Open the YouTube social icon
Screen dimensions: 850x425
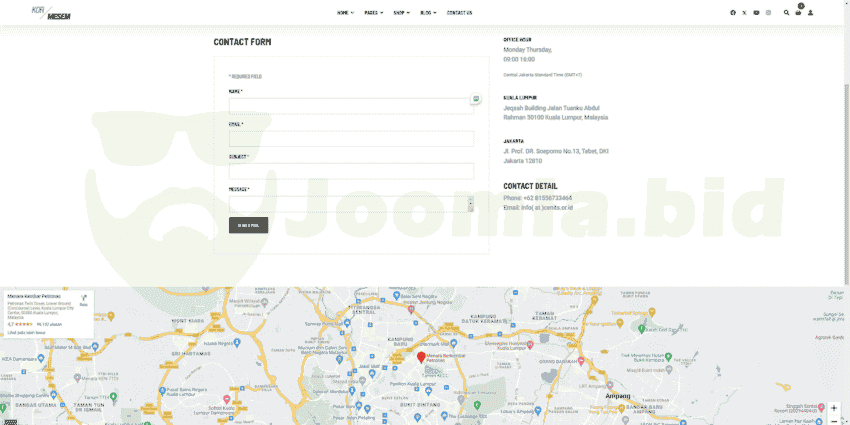coord(756,13)
